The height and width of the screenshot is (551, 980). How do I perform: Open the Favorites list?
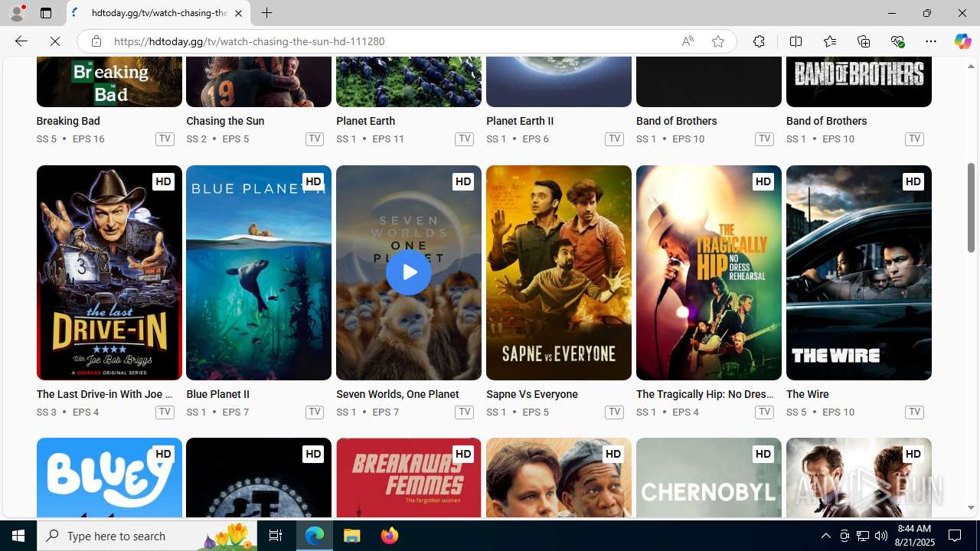tap(829, 41)
